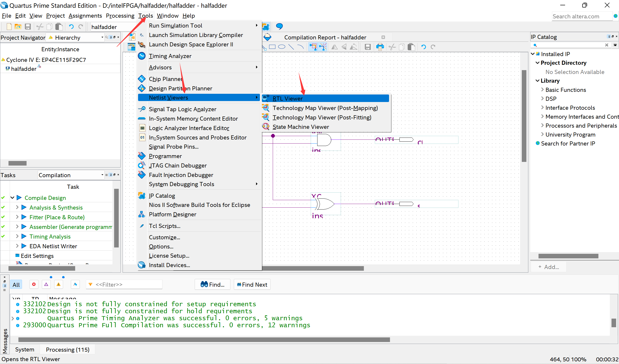This screenshot has width=619, height=364.
Task: Expand the EDA Netlist Writer task
Action: [17, 246]
